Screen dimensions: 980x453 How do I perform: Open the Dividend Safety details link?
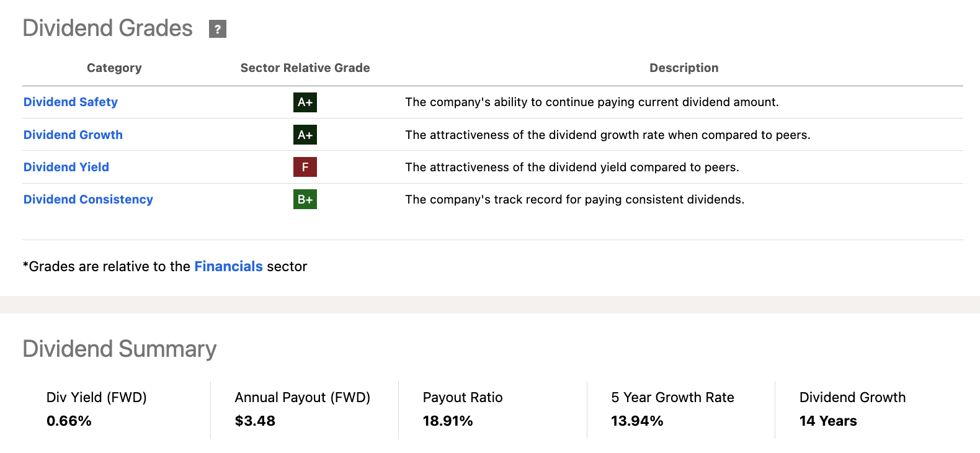point(70,102)
